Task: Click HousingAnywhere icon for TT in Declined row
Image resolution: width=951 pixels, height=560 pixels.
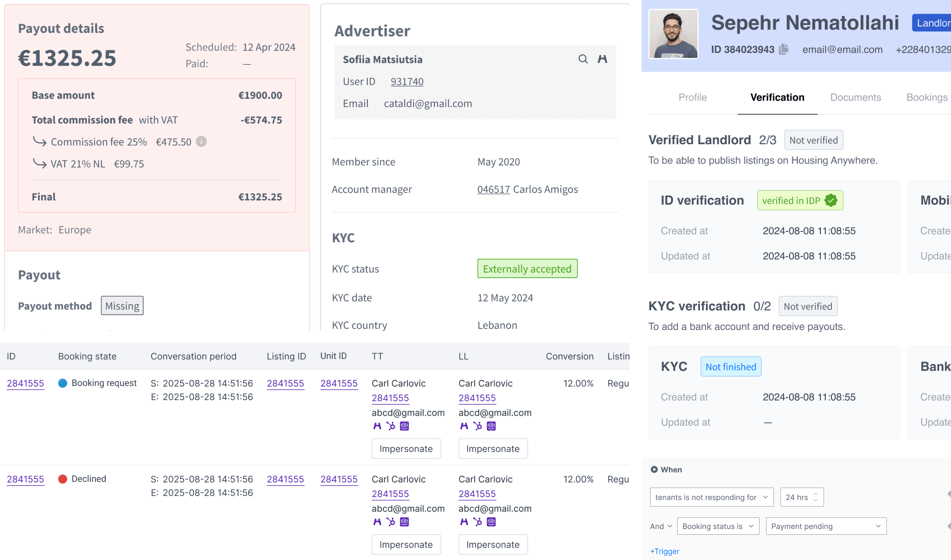Action: pos(377,522)
